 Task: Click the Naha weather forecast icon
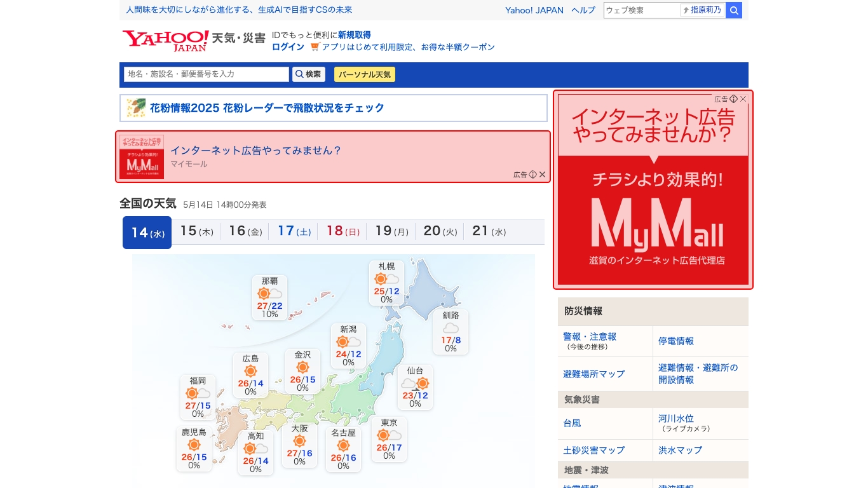pos(269,294)
